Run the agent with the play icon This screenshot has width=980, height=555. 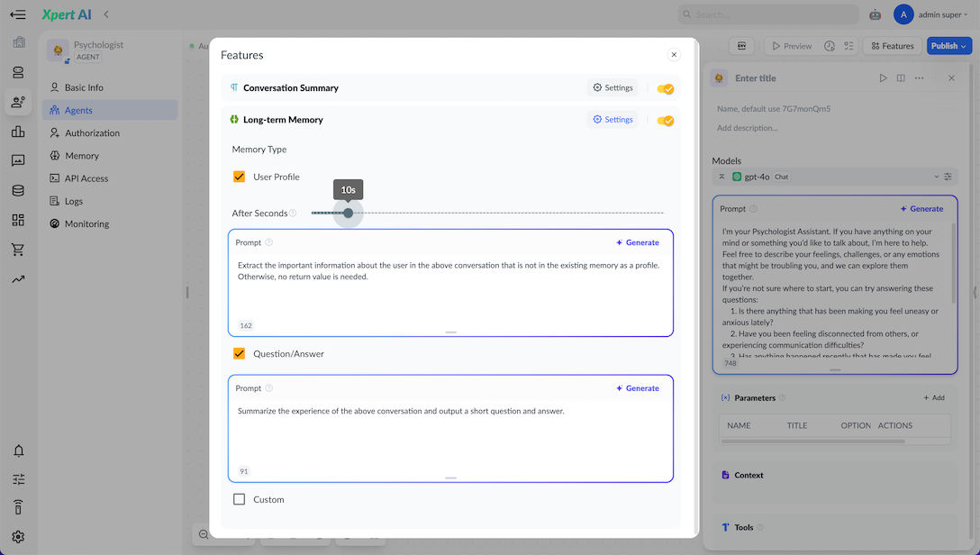pos(883,78)
